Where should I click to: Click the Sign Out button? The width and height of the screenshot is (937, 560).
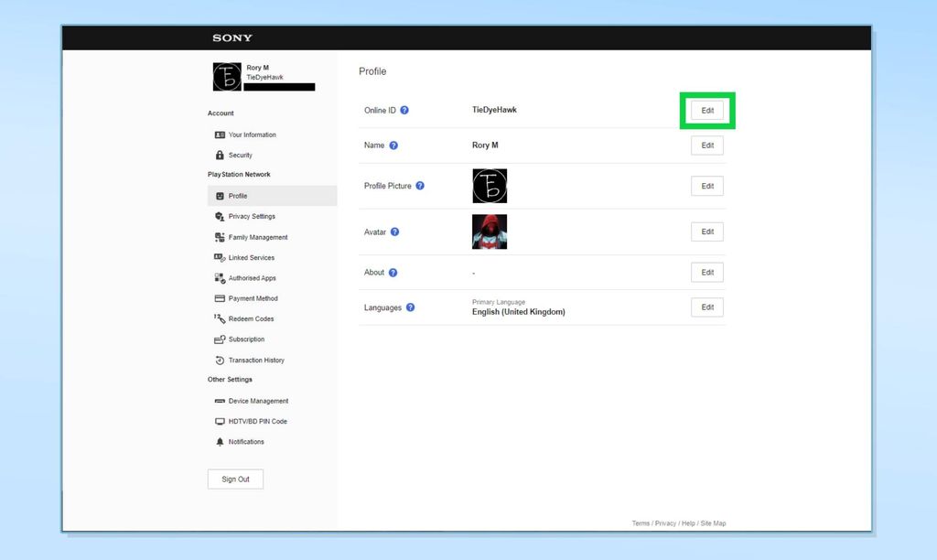point(235,479)
